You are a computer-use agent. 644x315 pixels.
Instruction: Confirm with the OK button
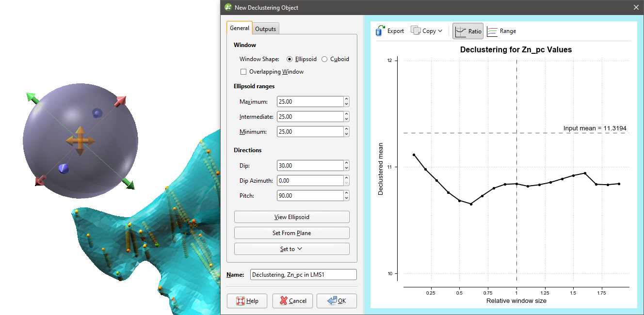pos(337,300)
